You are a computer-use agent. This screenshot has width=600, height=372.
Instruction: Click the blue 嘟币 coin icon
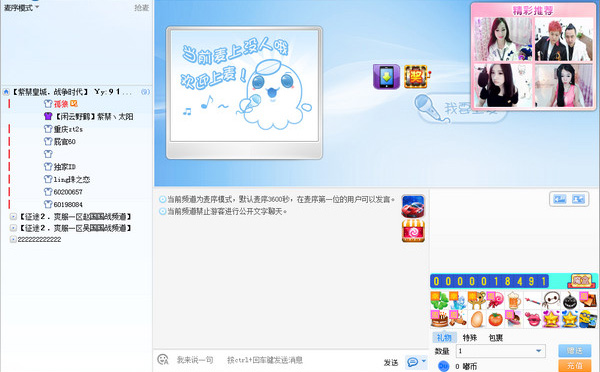pos(443,366)
